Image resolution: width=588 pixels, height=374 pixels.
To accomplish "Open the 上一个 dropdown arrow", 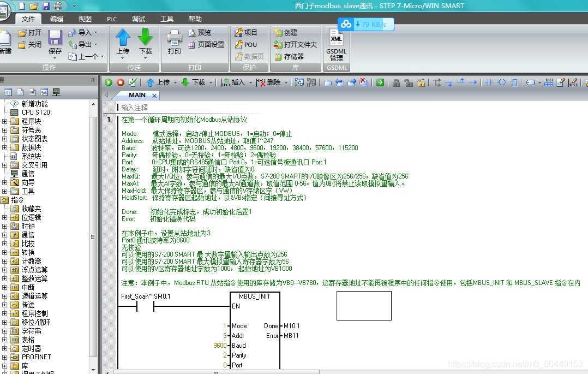I will pyautogui.click(x=102, y=57).
